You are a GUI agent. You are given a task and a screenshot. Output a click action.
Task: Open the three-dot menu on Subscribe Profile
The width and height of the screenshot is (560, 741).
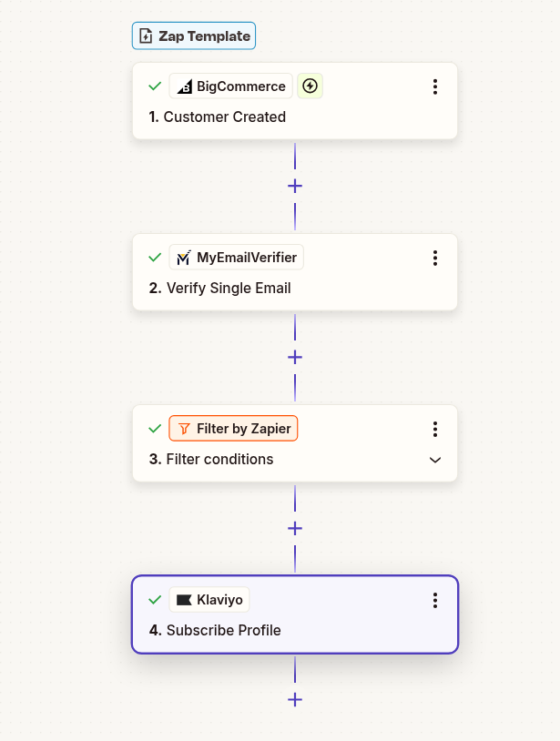(435, 600)
